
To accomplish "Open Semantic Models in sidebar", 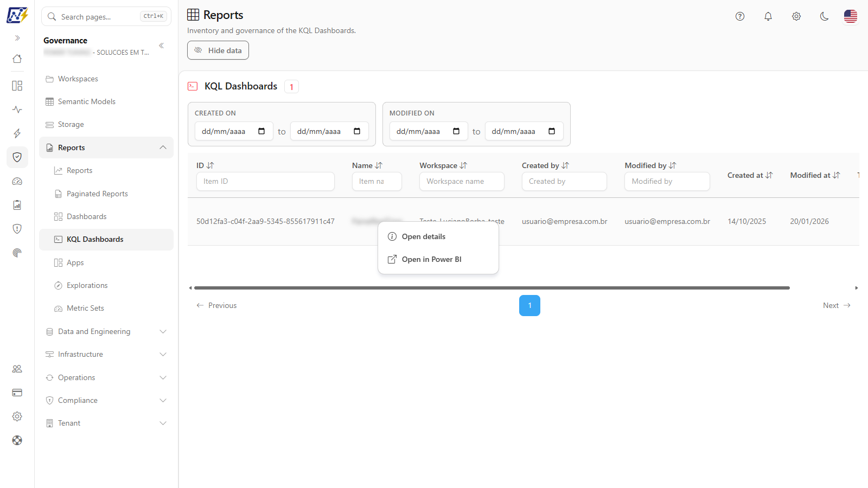I will click(106, 101).
